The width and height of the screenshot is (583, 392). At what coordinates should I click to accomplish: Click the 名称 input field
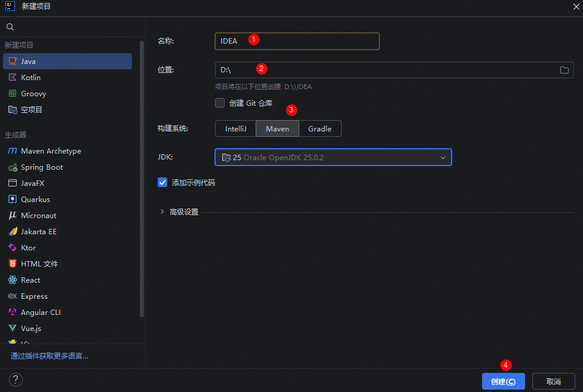pos(297,41)
